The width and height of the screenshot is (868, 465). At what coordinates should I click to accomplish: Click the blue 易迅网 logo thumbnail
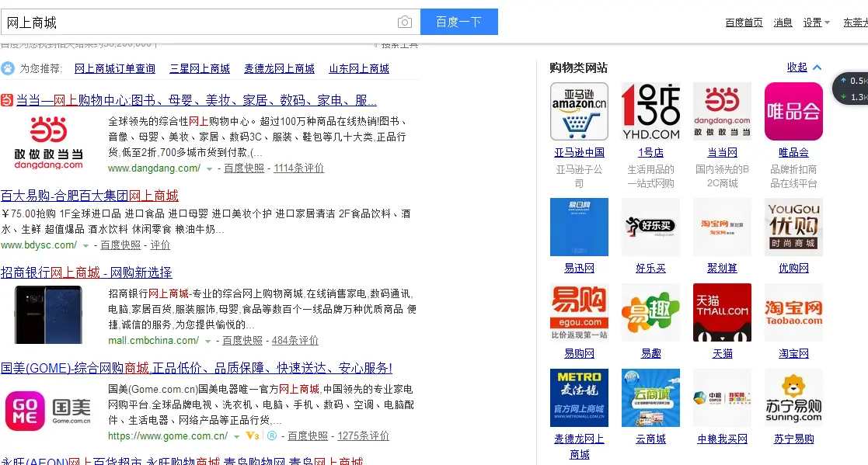pyautogui.click(x=579, y=227)
